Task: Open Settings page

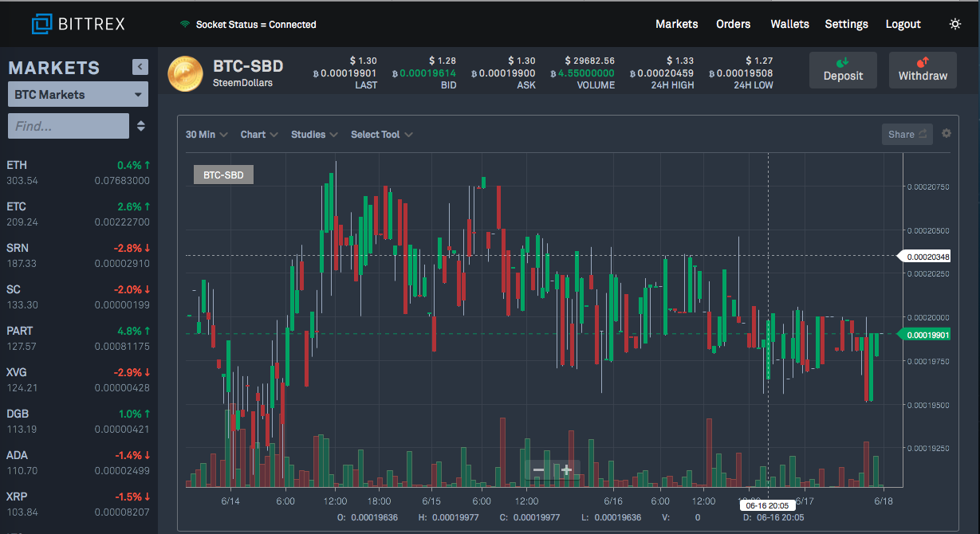Action: pos(846,24)
